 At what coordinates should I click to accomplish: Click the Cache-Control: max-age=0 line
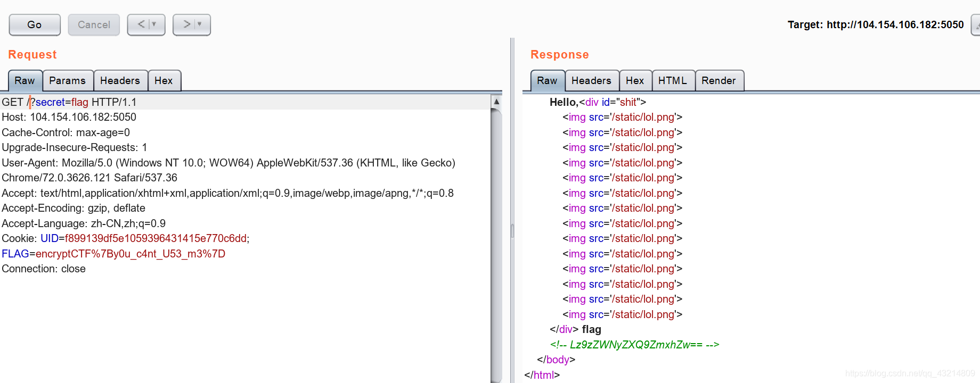66,132
